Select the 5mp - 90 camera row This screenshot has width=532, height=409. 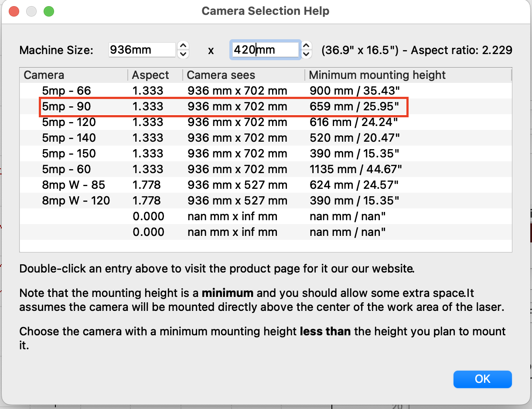(266, 106)
